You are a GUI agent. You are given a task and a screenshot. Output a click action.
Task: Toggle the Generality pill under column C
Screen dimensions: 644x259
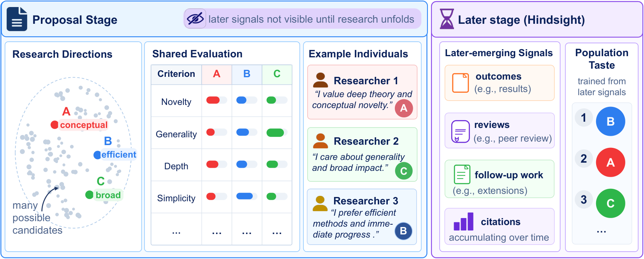[277, 133]
